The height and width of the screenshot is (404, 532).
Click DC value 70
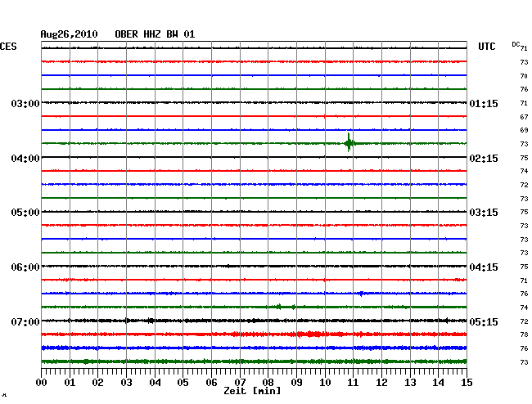click(x=524, y=76)
